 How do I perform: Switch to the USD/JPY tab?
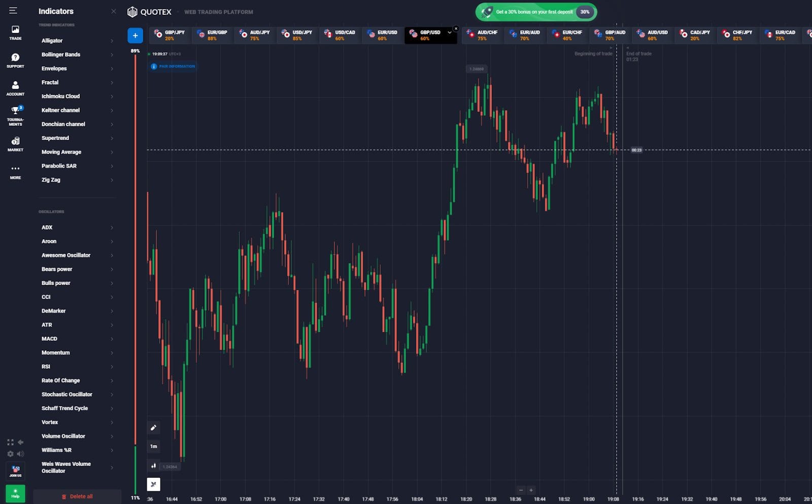coord(298,35)
